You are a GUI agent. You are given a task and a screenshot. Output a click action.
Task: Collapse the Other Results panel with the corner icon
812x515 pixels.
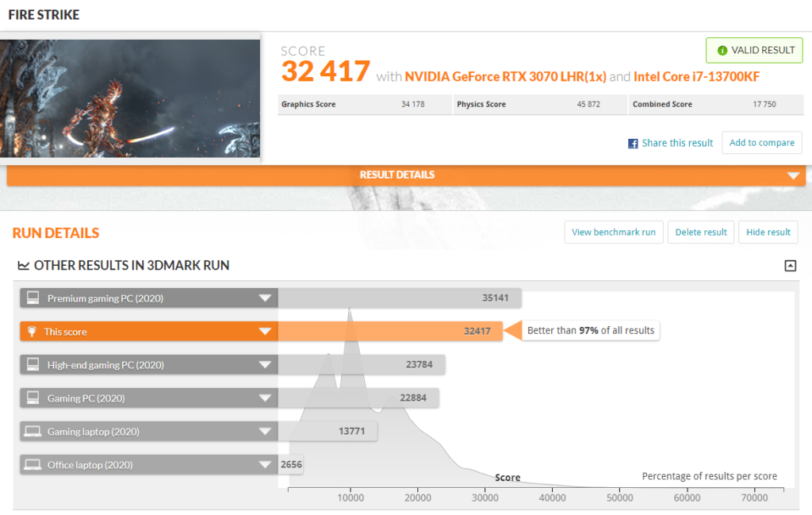[790, 266]
